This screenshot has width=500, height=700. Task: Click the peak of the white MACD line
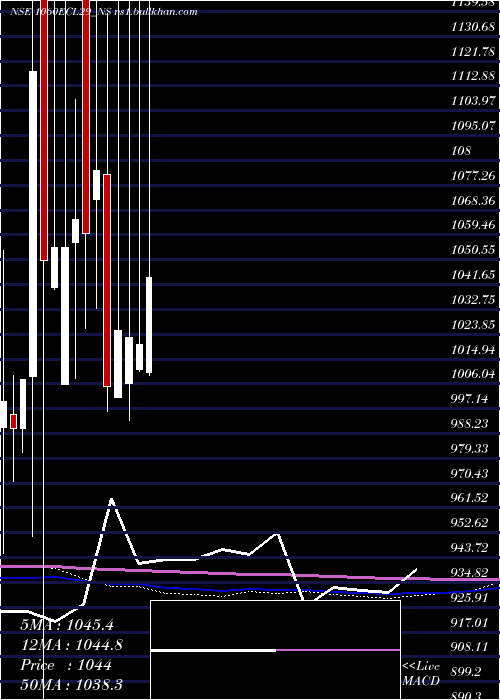(112, 500)
